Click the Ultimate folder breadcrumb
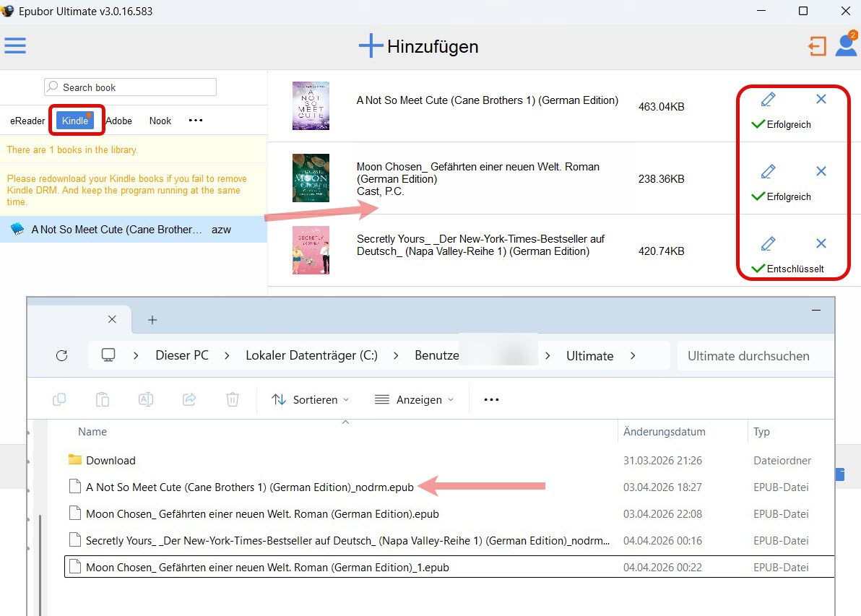The height and width of the screenshot is (616, 861). point(589,356)
